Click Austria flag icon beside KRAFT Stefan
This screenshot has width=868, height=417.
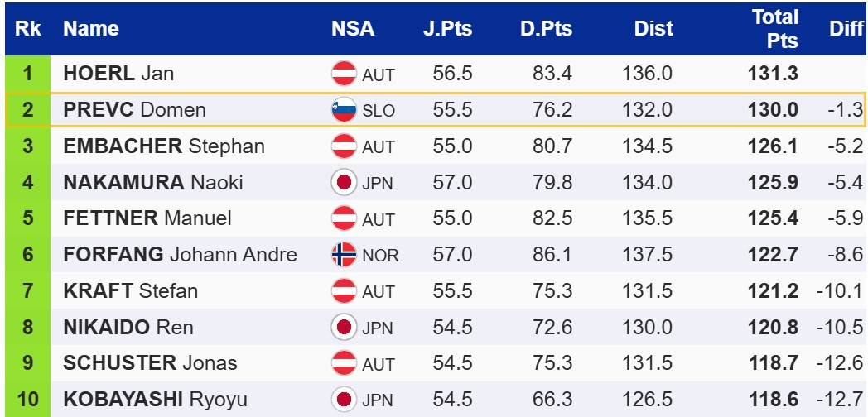[x=344, y=291]
